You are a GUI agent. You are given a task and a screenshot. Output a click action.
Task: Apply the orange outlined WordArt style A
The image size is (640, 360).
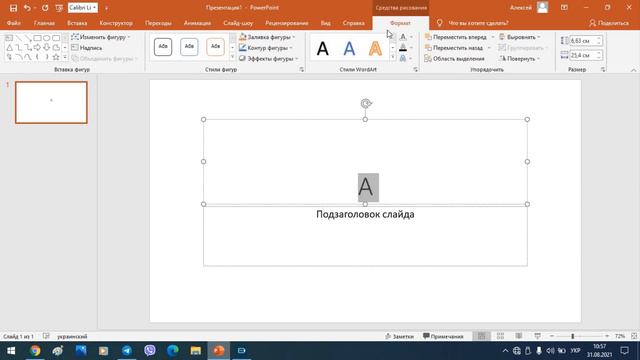tap(375, 49)
